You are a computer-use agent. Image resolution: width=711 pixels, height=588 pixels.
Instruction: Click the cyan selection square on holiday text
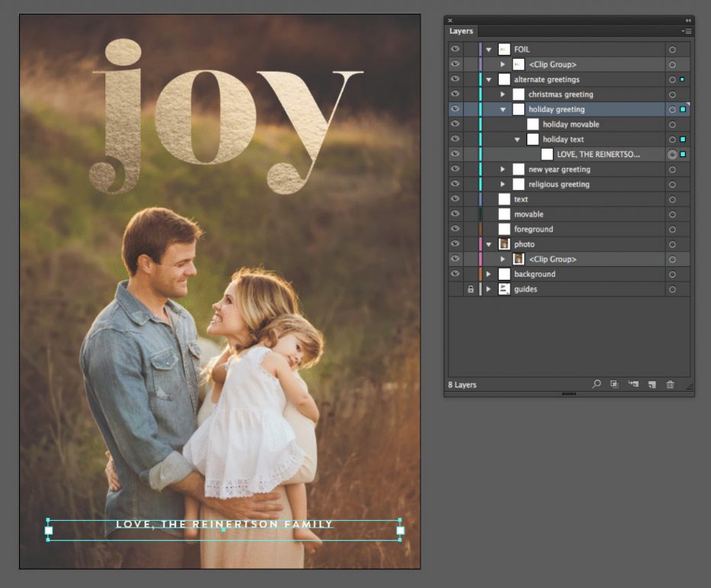tap(683, 140)
